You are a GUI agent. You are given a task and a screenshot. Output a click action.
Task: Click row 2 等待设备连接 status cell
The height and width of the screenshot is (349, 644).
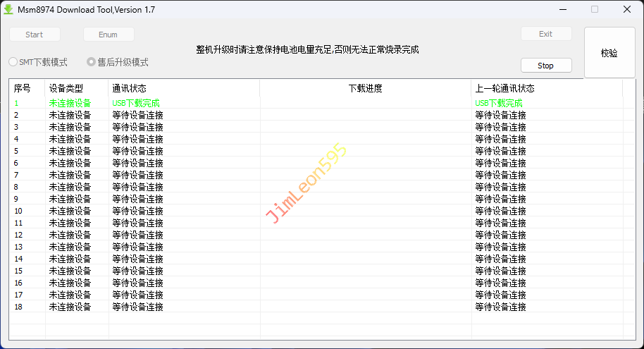(137, 115)
